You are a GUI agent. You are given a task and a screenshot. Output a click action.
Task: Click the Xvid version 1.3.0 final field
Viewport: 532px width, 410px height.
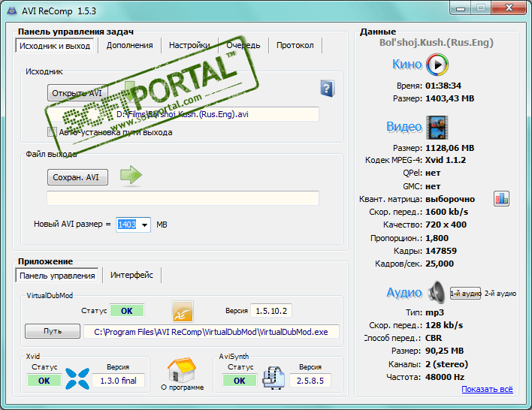click(x=119, y=381)
